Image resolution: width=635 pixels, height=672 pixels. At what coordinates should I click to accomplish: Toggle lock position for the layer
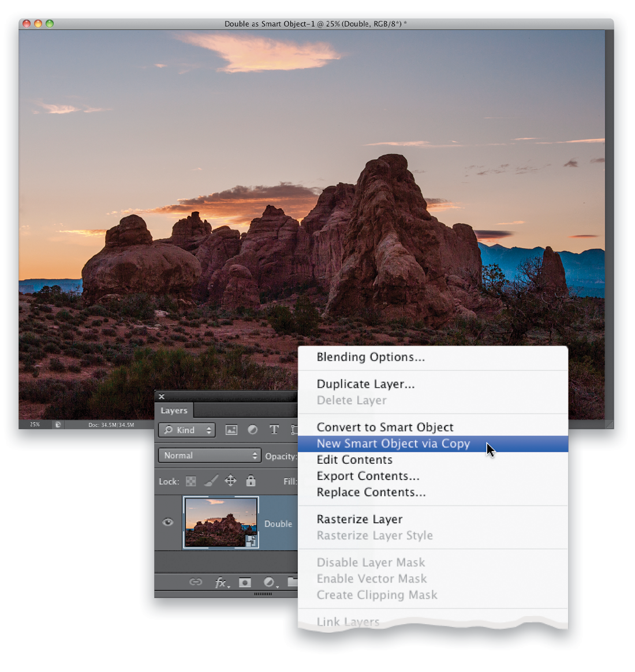[x=231, y=481]
